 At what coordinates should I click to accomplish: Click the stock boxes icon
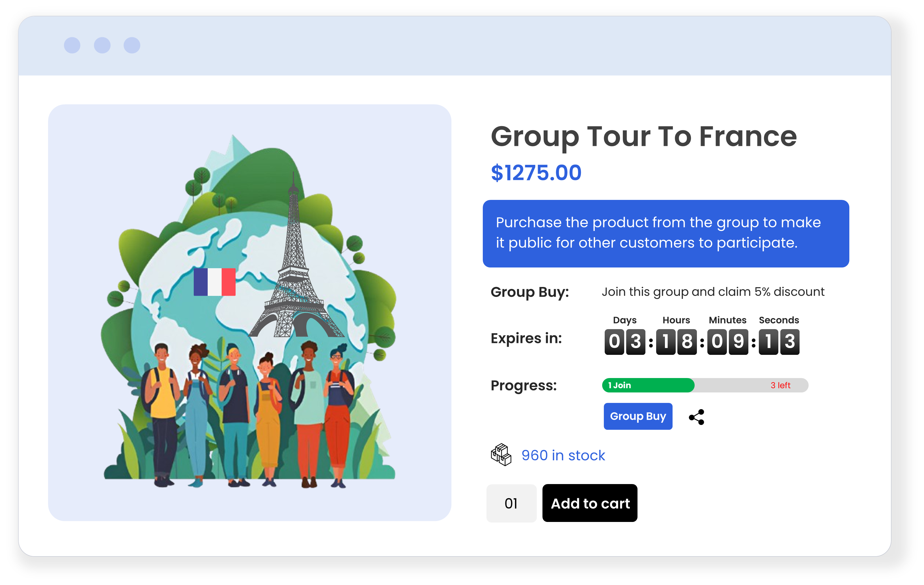(x=501, y=455)
